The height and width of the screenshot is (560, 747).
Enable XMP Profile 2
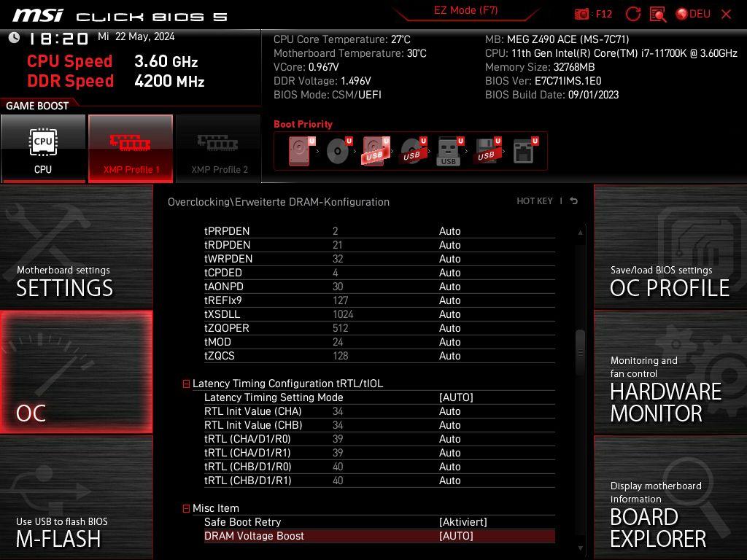219,149
